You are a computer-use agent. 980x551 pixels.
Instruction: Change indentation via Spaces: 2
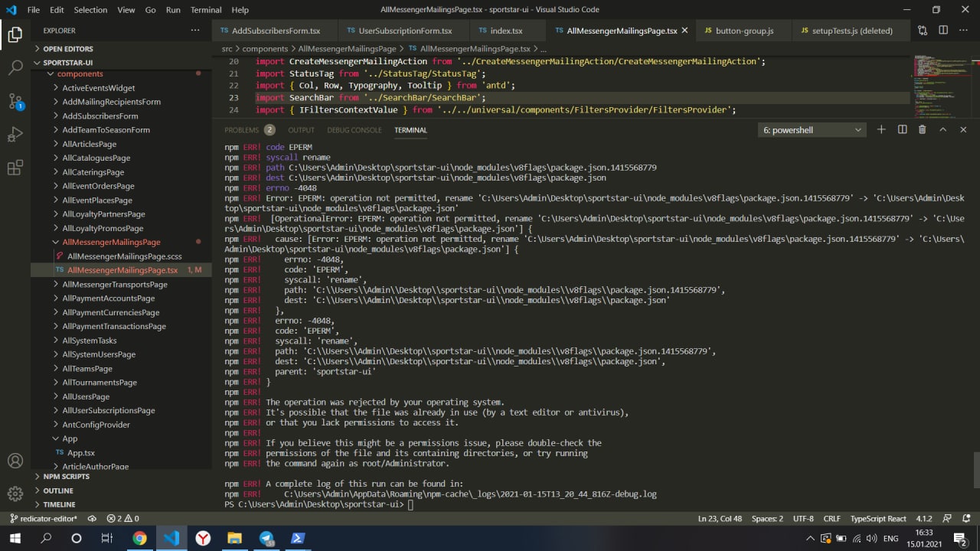(767, 518)
